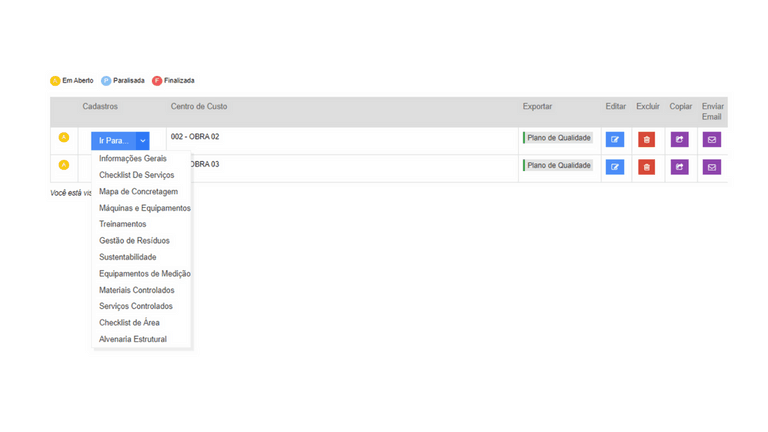768x432 pixels.
Task: Click the edit icon in the second row
Action: tap(615, 167)
